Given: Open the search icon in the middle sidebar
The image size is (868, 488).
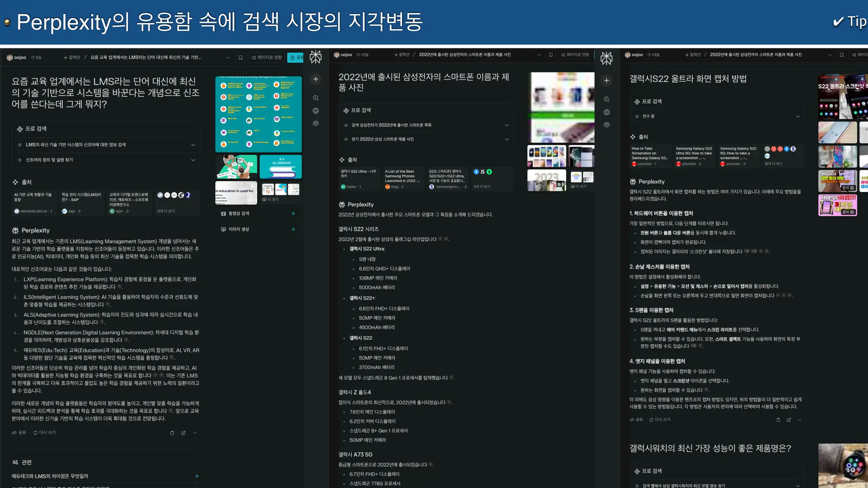Looking at the screenshot, I should pyautogui.click(x=606, y=99).
